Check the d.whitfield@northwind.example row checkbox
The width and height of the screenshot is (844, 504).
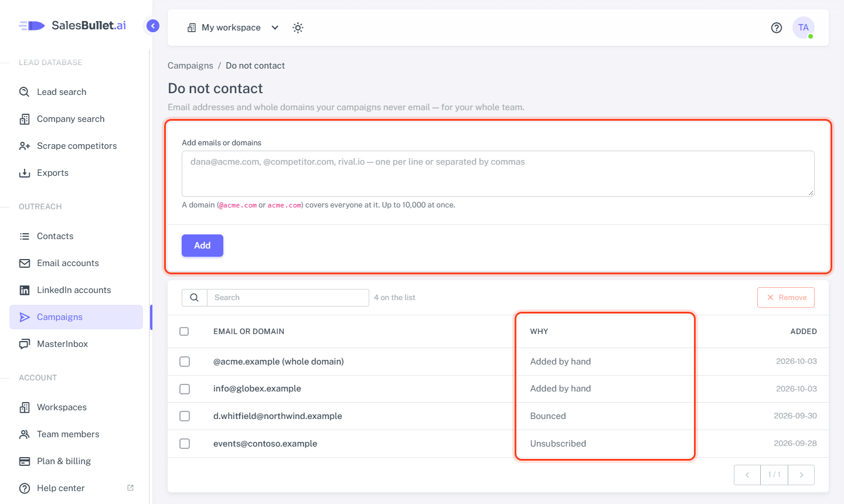coord(185,416)
